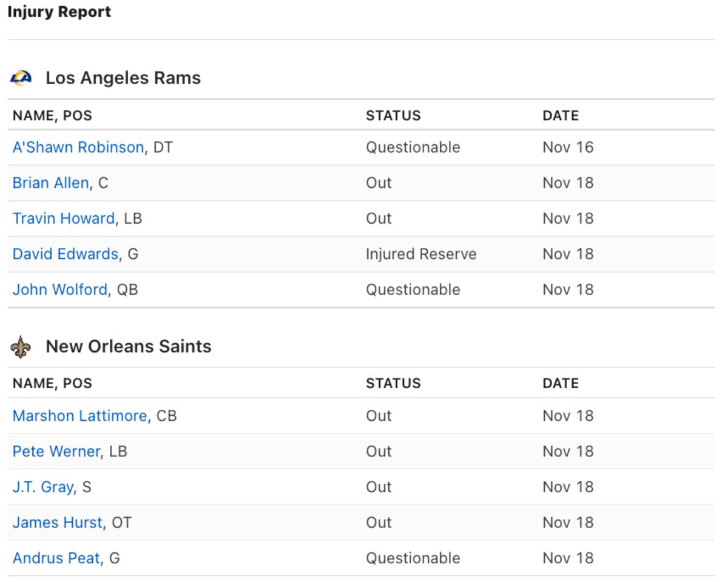Image resolution: width=728 pixels, height=582 pixels.
Task: Click Nov 18 date in Marshon Lattimore row
Action: pyautogui.click(x=568, y=416)
